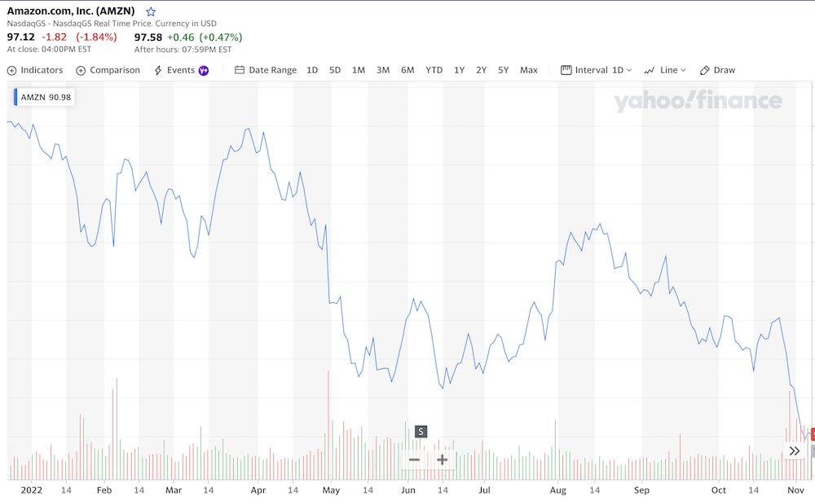Choose YTD range
Image resolution: width=815 pixels, height=504 pixels.
434,70
